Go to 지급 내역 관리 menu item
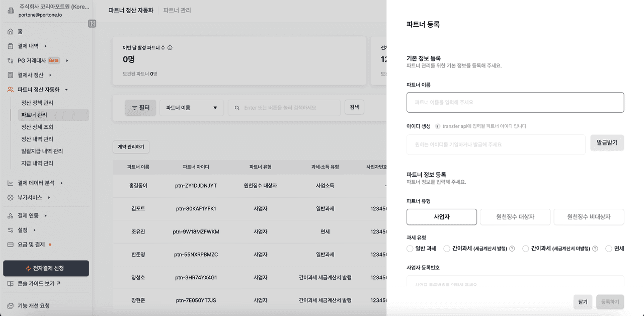The image size is (644, 316). [37, 163]
